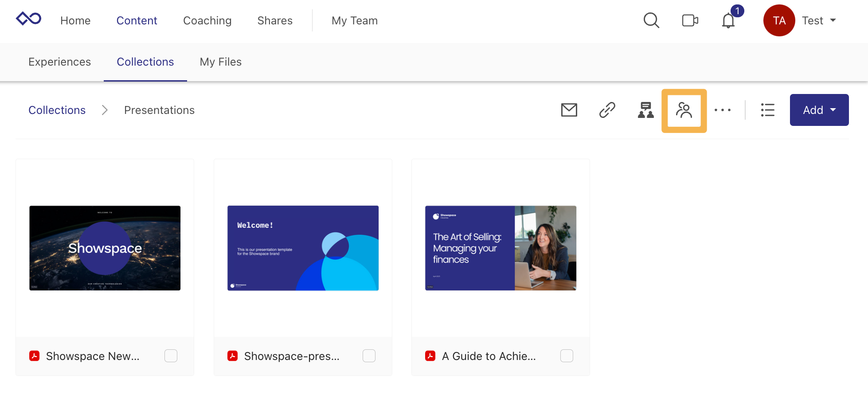Click PDF icon beside Showspace New
Viewport: 868px width, 399px height.
(35, 356)
